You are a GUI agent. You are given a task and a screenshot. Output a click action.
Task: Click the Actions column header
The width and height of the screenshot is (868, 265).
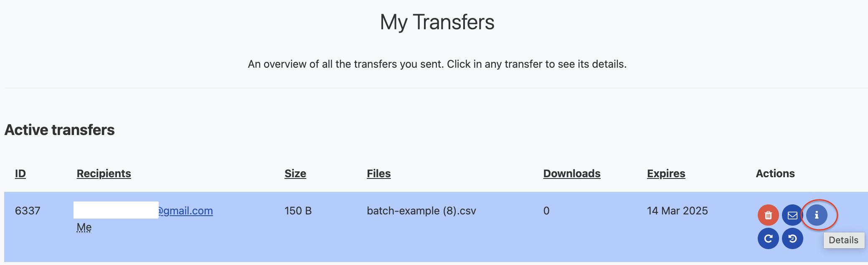(x=775, y=173)
